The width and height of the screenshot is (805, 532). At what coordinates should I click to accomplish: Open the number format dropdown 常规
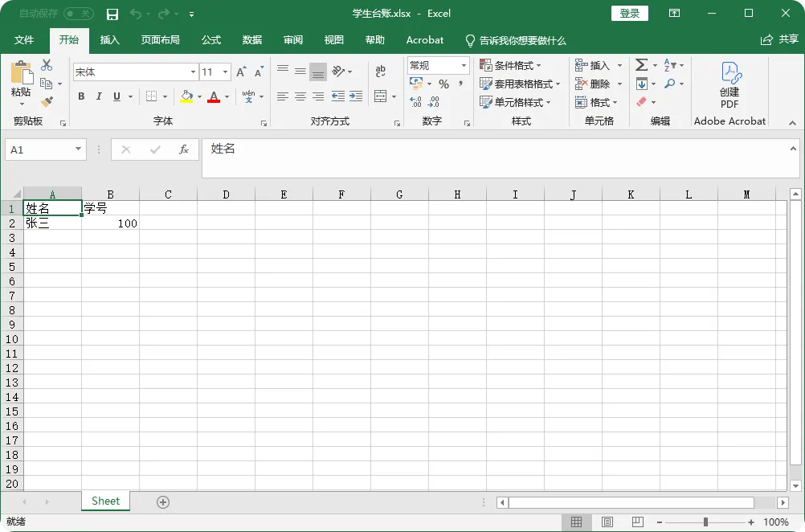[464, 65]
